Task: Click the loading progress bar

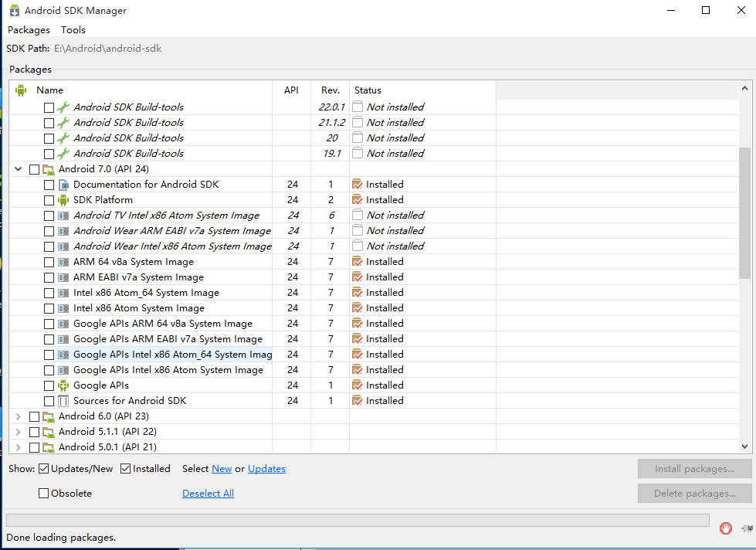Action: (x=358, y=520)
